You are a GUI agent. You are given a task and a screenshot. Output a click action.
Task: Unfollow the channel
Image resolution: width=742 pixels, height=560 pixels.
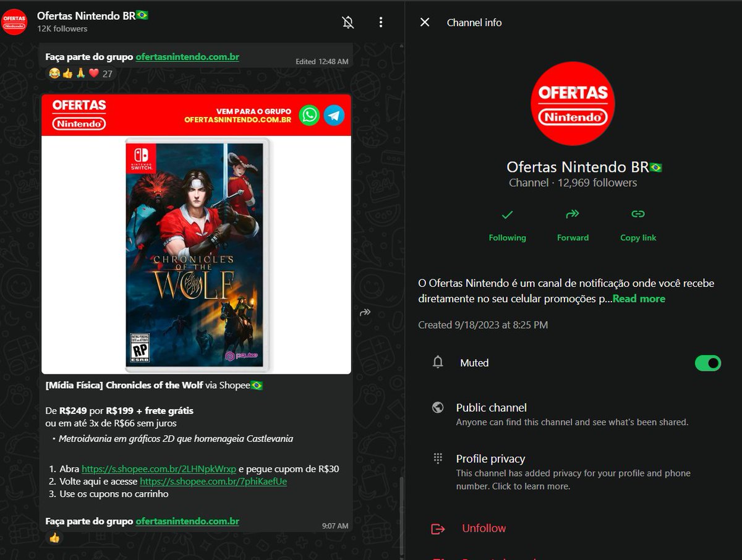pyautogui.click(x=484, y=528)
